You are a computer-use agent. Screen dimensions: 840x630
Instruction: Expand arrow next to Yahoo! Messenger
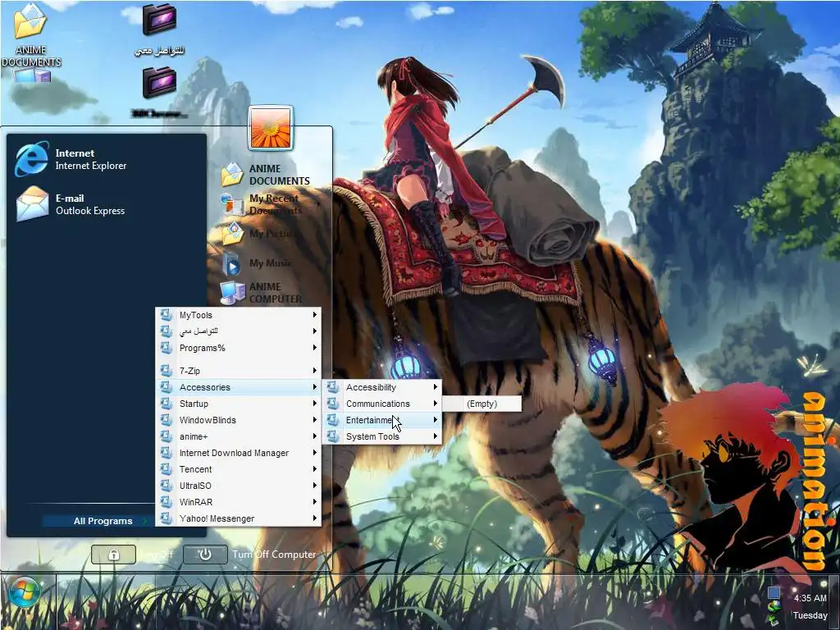[x=314, y=518]
